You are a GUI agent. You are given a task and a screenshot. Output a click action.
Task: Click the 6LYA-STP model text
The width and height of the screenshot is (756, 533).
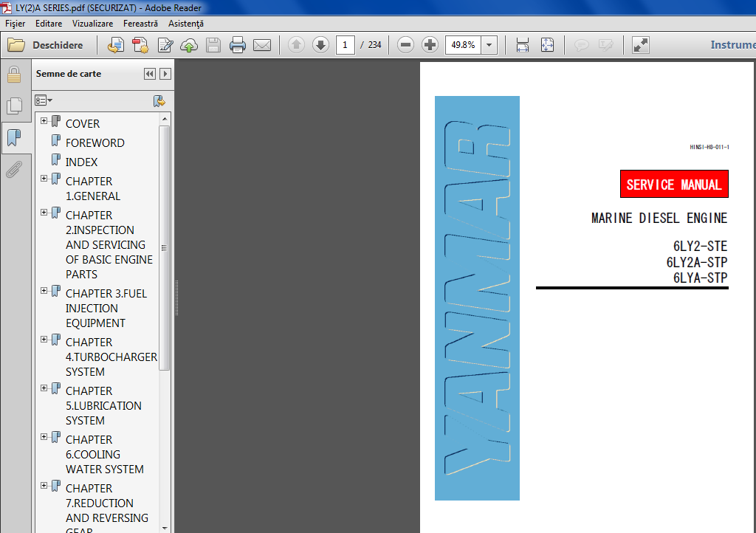click(700, 278)
